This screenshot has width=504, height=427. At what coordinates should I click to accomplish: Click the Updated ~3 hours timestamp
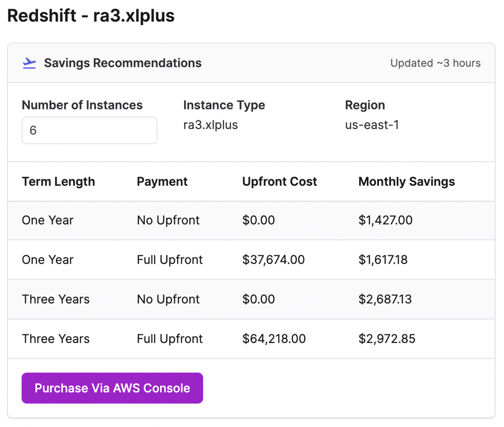(x=435, y=63)
